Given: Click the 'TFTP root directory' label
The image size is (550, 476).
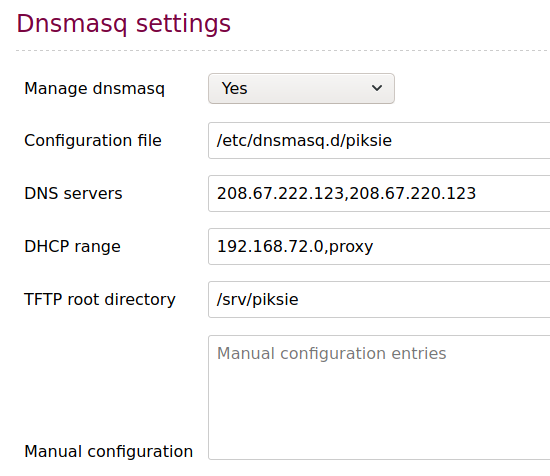Looking at the screenshot, I should point(100,300).
